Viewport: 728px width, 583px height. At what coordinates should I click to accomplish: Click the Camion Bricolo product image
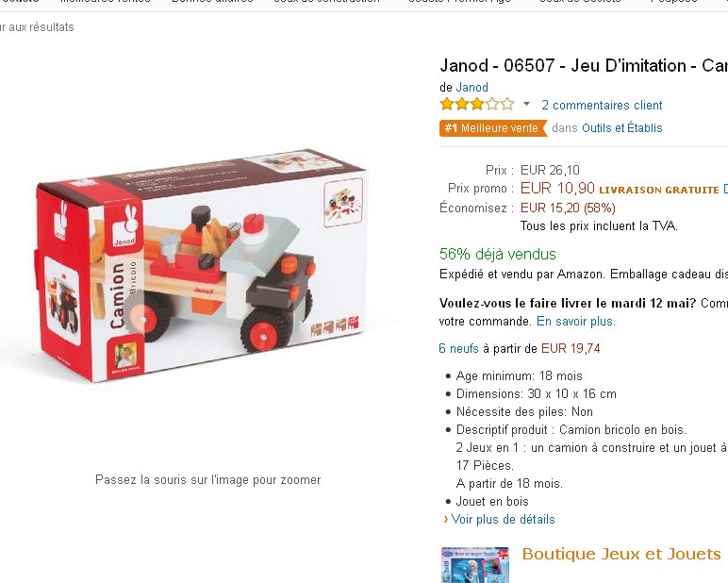(201, 266)
